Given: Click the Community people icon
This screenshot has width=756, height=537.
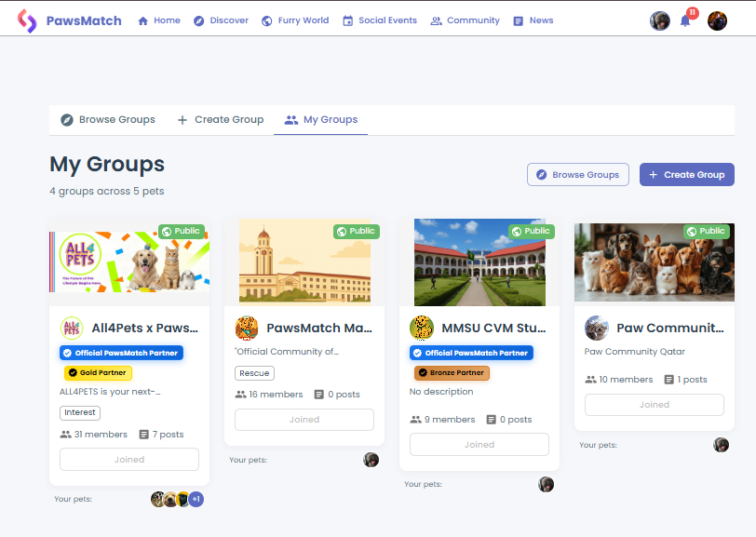Looking at the screenshot, I should coord(436,20).
